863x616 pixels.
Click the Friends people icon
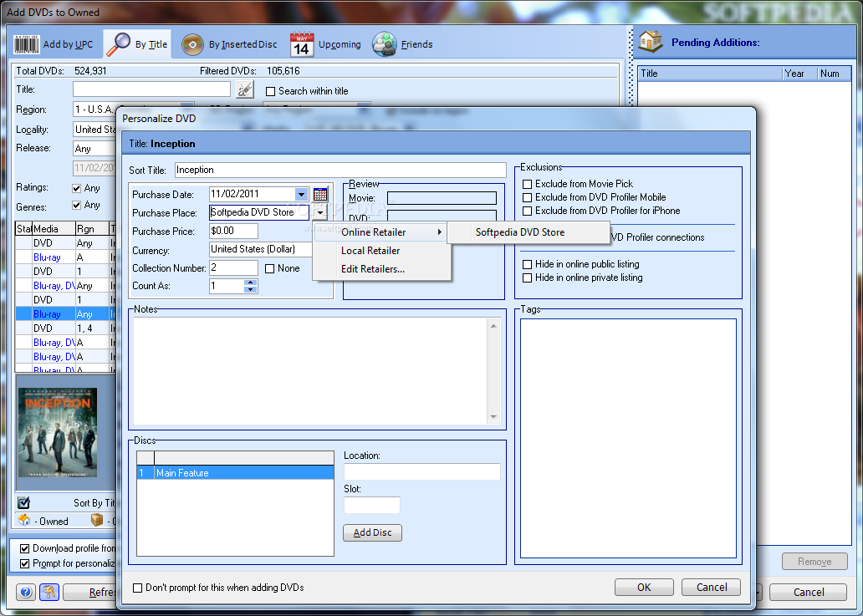(384, 44)
